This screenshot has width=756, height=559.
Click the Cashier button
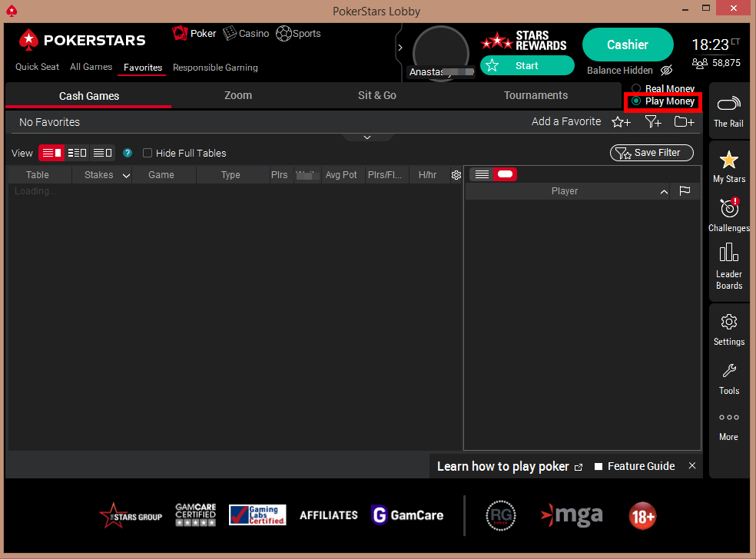point(627,45)
